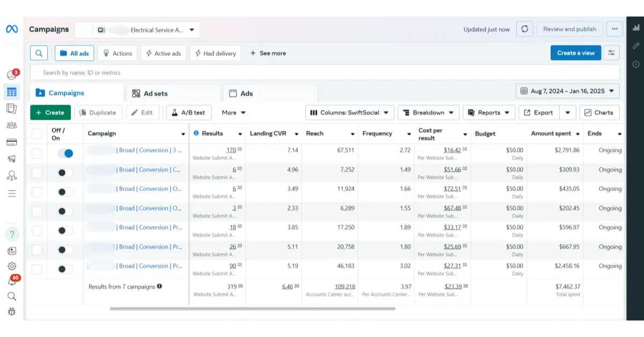644x337 pixels.
Task: Open the Amount spent column sort arrow
Action: (x=577, y=134)
